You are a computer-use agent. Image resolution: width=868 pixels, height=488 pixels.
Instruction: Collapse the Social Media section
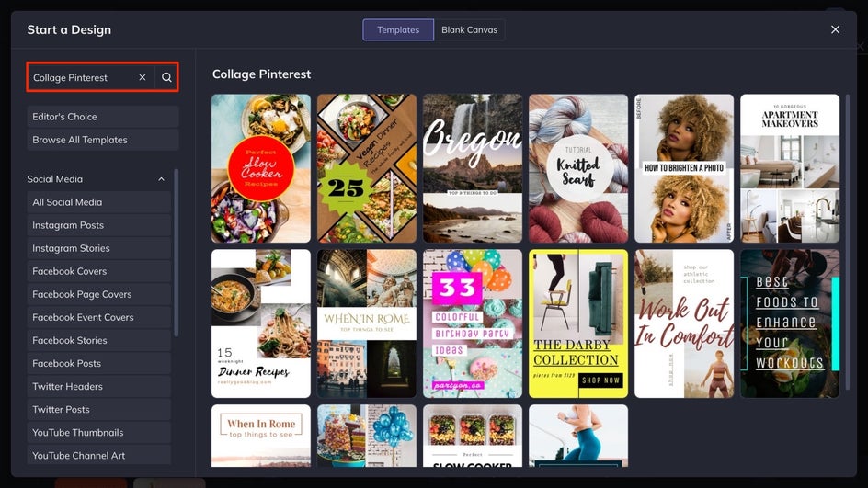161,179
